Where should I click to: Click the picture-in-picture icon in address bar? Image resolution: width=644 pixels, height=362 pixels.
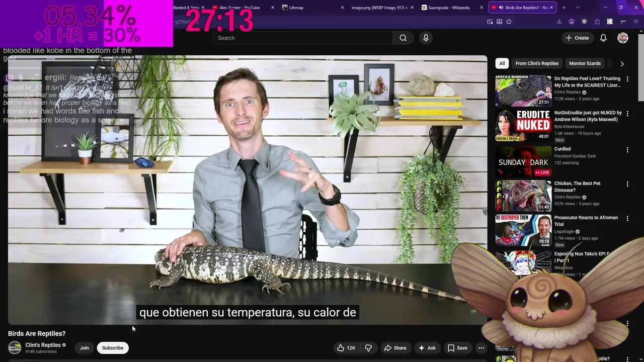[x=490, y=22]
